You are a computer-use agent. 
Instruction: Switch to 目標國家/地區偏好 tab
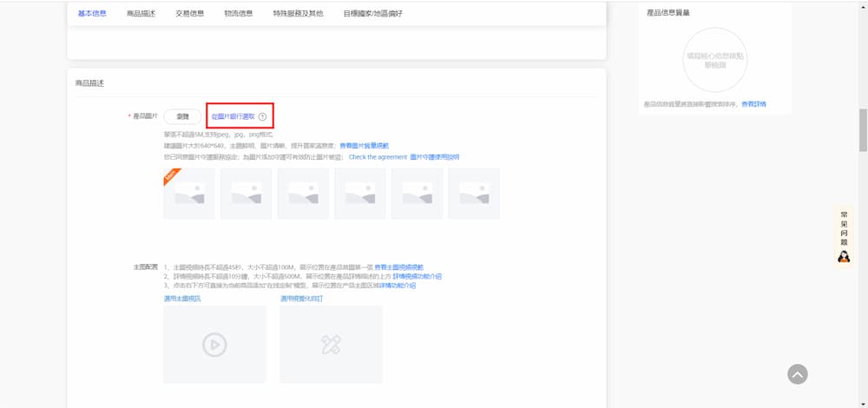pyautogui.click(x=372, y=14)
